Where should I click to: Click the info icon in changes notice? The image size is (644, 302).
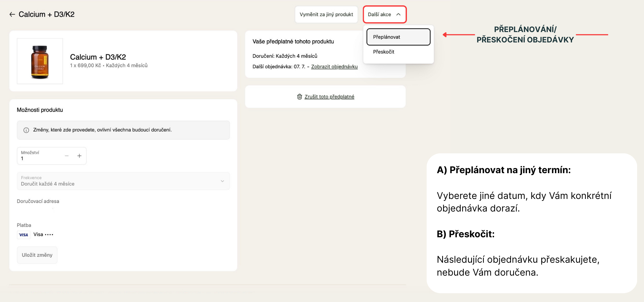pyautogui.click(x=26, y=130)
